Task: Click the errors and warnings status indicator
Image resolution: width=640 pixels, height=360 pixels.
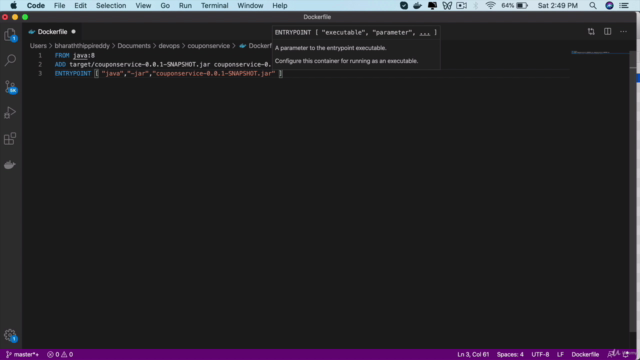Action: (60, 354)
